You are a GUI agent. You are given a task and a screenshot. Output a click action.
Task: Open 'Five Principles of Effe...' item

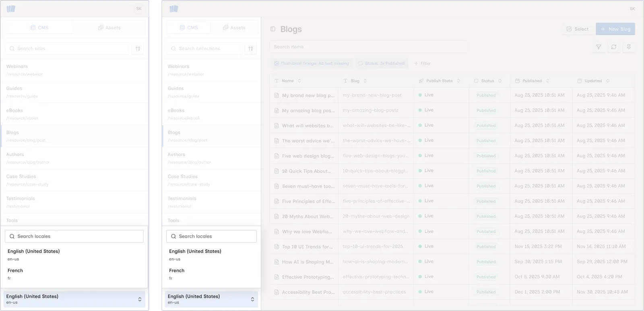coord(308,201)
